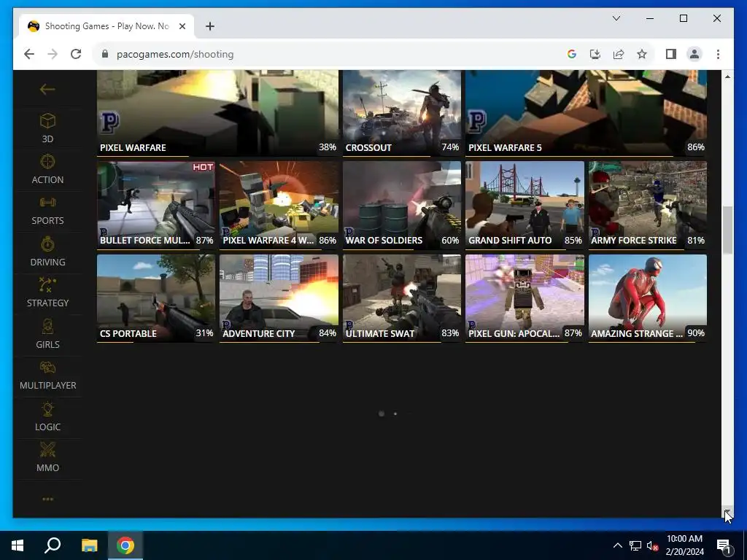Share this page icon
The height and width of the screenshot is (560, 747).
[619, 54]
